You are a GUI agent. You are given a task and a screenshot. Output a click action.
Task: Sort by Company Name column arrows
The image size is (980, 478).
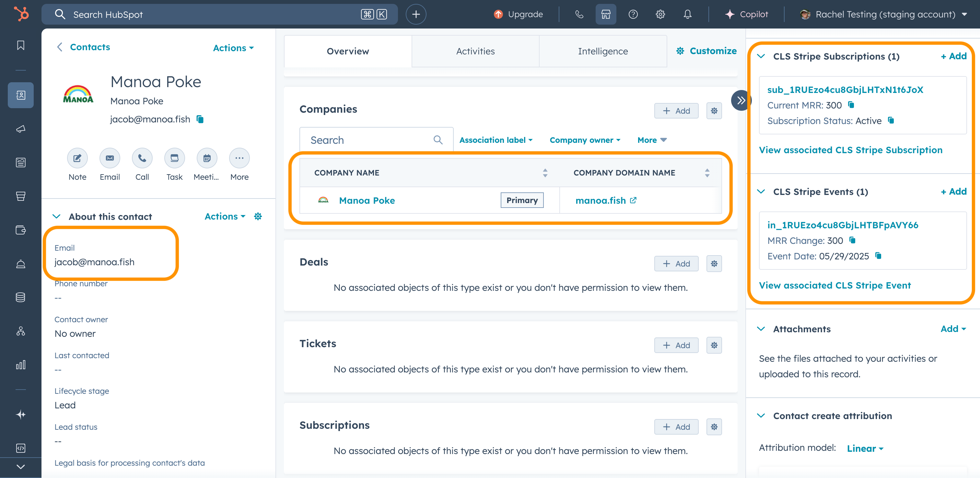545,173
